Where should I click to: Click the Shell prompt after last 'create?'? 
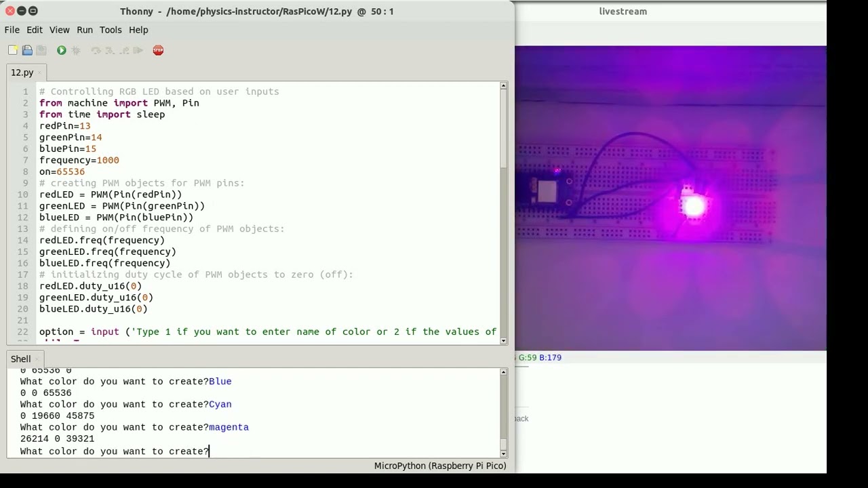click(210, 451)
